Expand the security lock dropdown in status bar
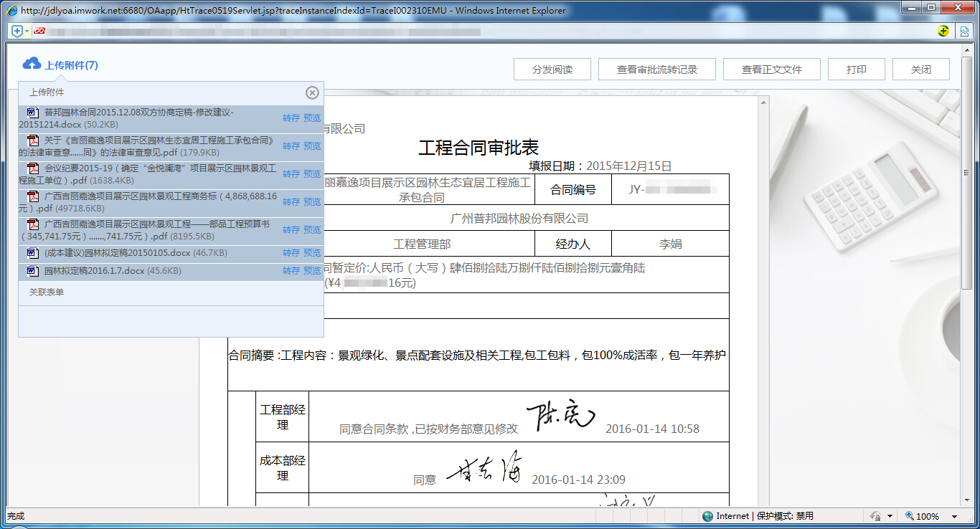This screenshot has width=980, height=529. (890, 516)
